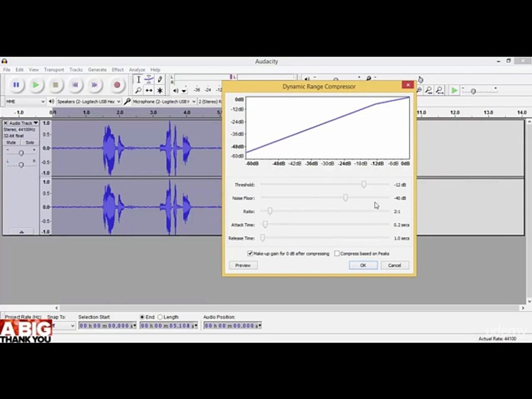This screenshot has height=399, width=532.
Task: Enable Compress based on Peaks checkbox
Action: coord(337,253)
